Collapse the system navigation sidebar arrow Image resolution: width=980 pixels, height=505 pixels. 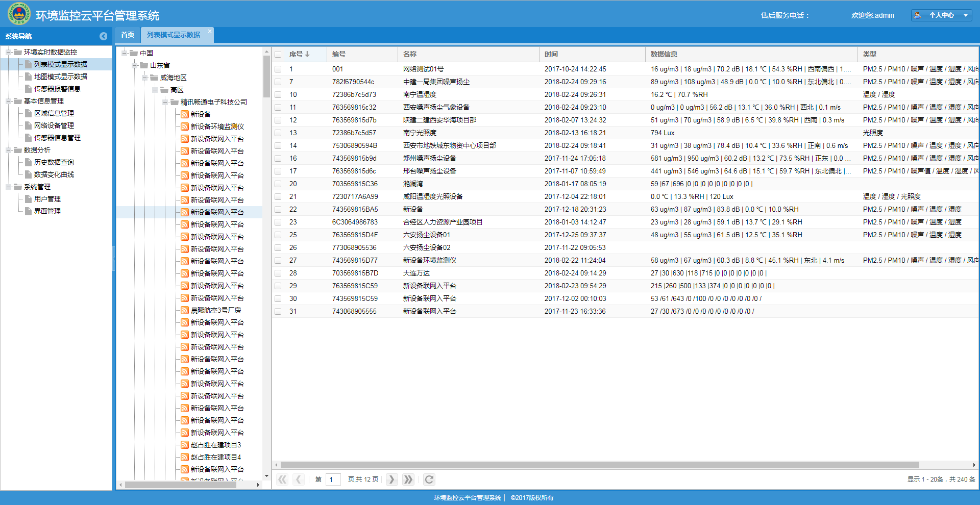click(x=103, y=36)
